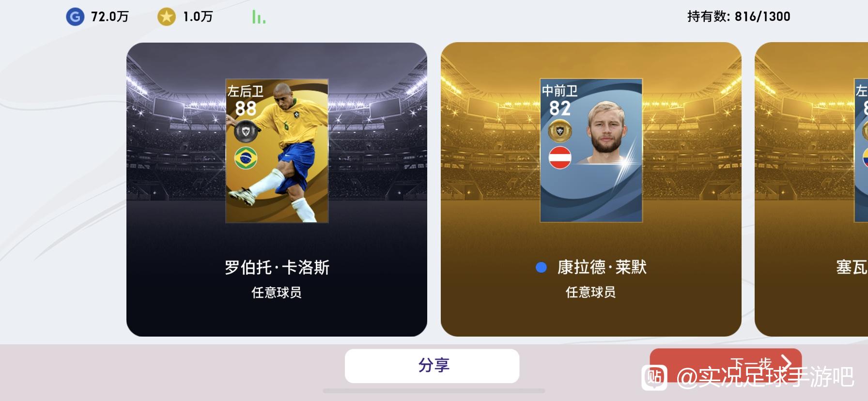Tap the blue dot beside 康拉德·莱默
Screen dimensions: 868x401
pyautogui.click(x=541, y=267)
